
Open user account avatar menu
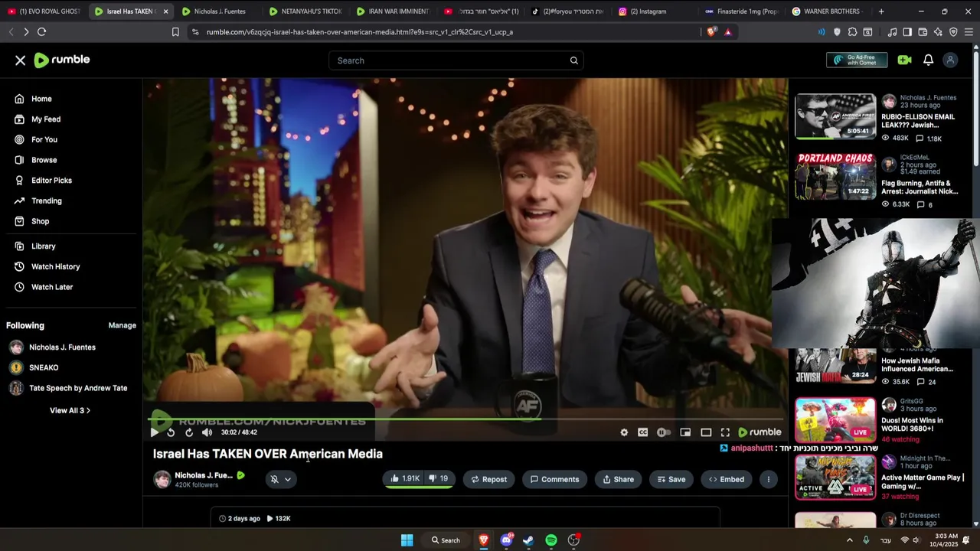click(950, 60)
